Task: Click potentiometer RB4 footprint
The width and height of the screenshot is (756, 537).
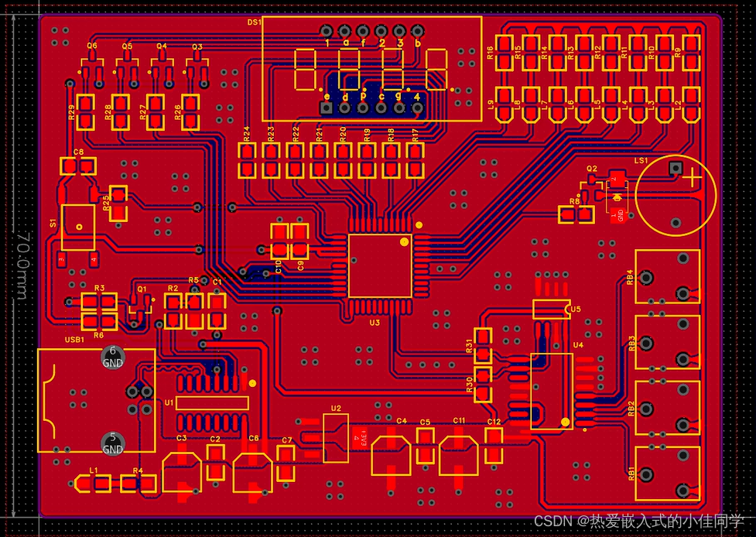Action: pyautogui.click(x=668, y=277)
